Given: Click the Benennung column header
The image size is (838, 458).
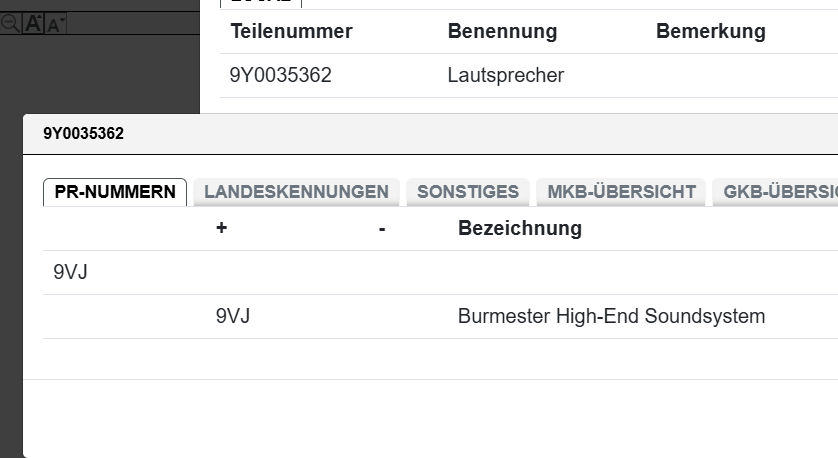Looking at the screenshot, I should click(502, 31).
